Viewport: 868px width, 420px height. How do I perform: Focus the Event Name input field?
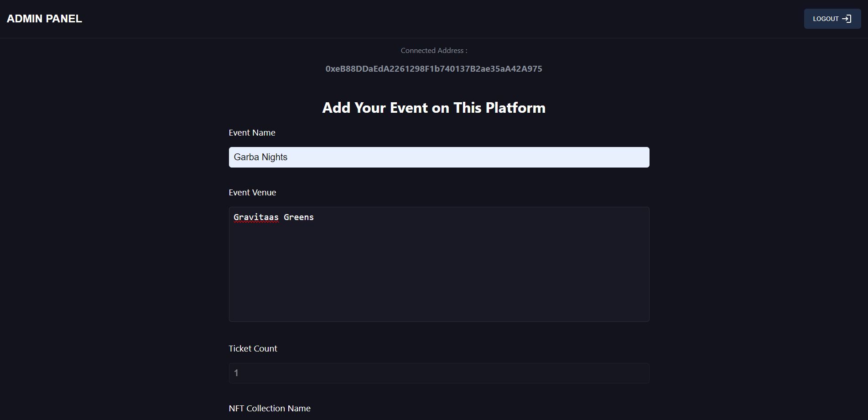pyautogui.click(x=439, y=157)
